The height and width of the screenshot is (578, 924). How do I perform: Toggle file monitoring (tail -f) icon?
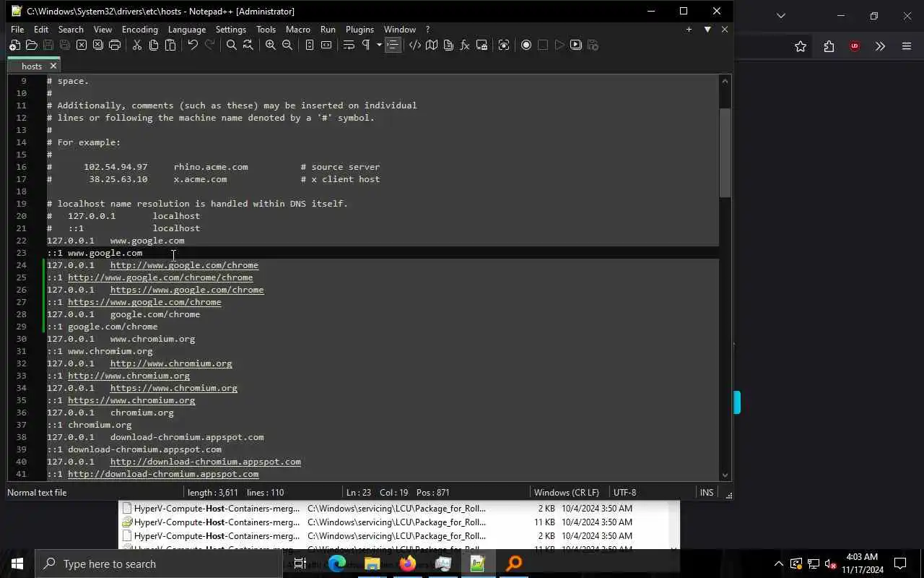(x=504, y=45)
